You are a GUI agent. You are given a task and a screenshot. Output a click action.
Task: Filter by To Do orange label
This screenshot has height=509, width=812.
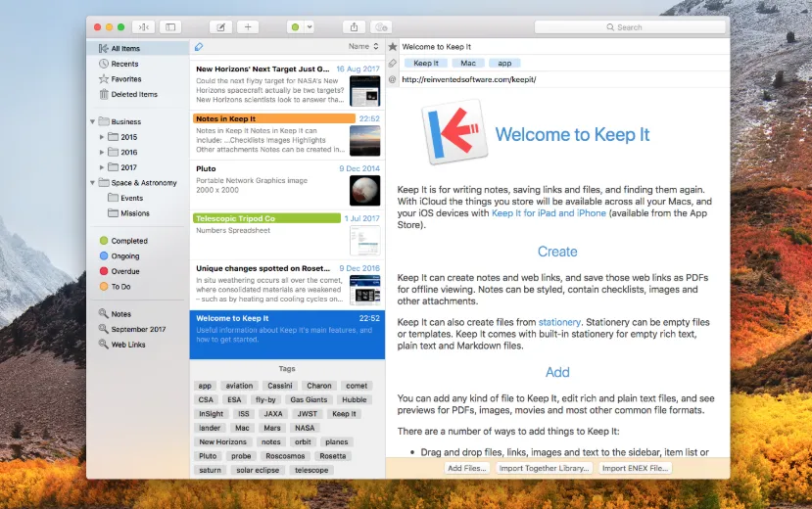click(x=137, y=287)
